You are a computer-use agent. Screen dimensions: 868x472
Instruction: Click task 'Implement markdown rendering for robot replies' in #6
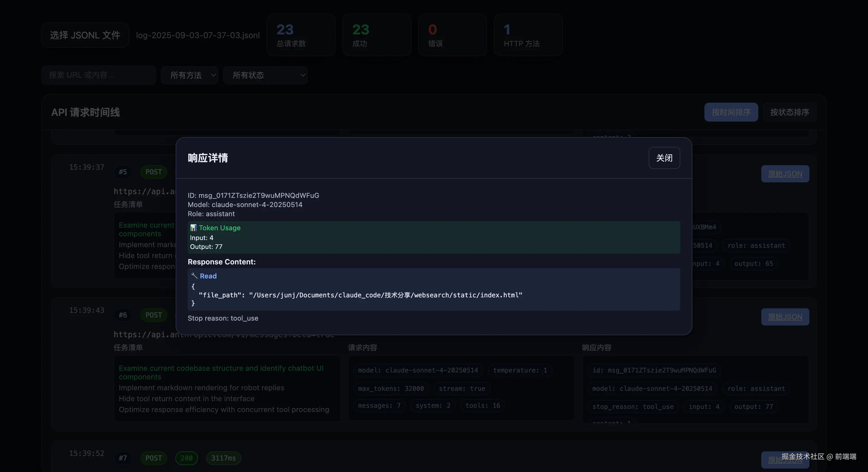click(201, 388)
